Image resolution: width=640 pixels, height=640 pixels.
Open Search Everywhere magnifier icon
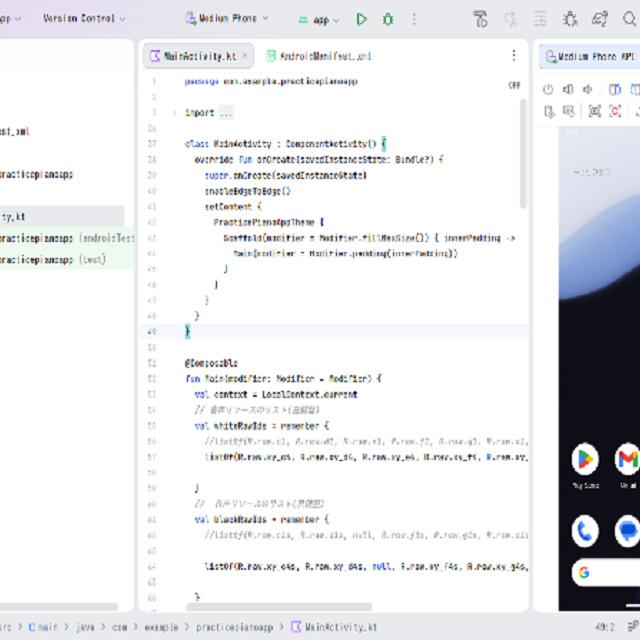click(x=630, y=19)
